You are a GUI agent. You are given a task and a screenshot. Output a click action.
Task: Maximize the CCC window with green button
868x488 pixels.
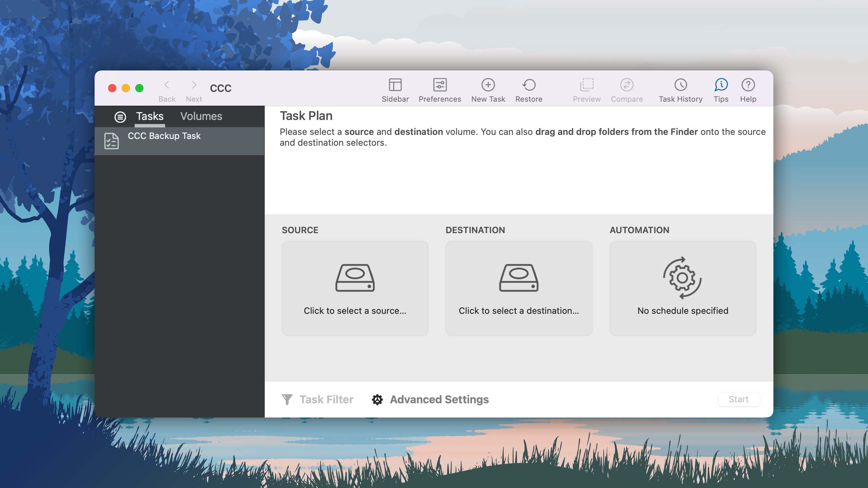[x=139, y=88]
